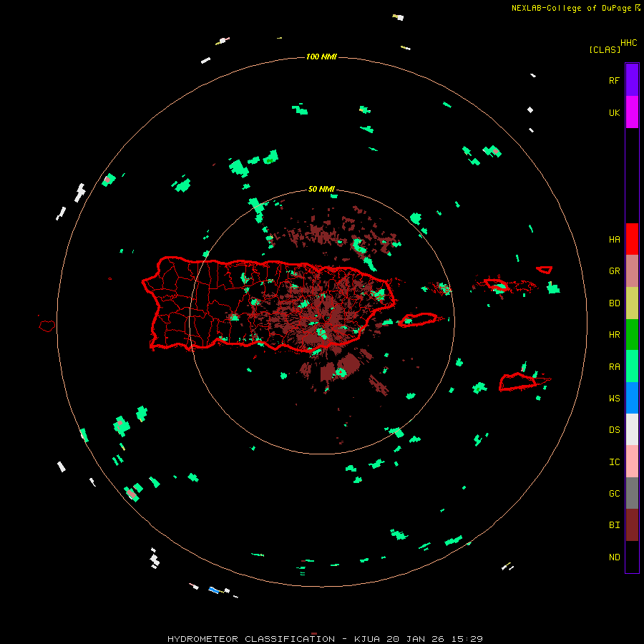Click the 'GR' legend label
644x644 pixels.
coord(614,271)
